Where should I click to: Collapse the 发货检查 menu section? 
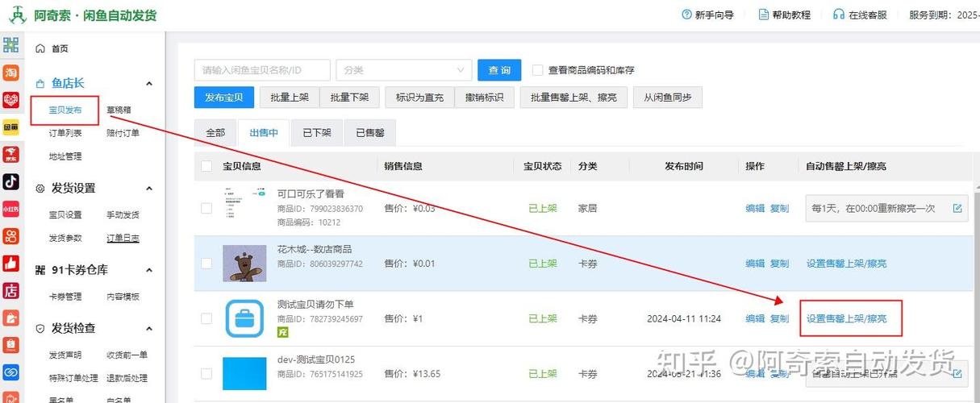point(149,329)
